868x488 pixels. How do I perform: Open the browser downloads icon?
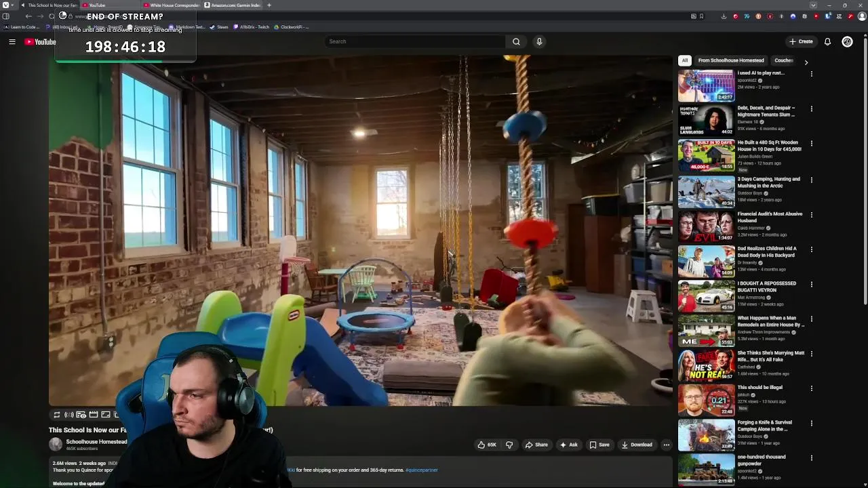click(x=724, y=16)
